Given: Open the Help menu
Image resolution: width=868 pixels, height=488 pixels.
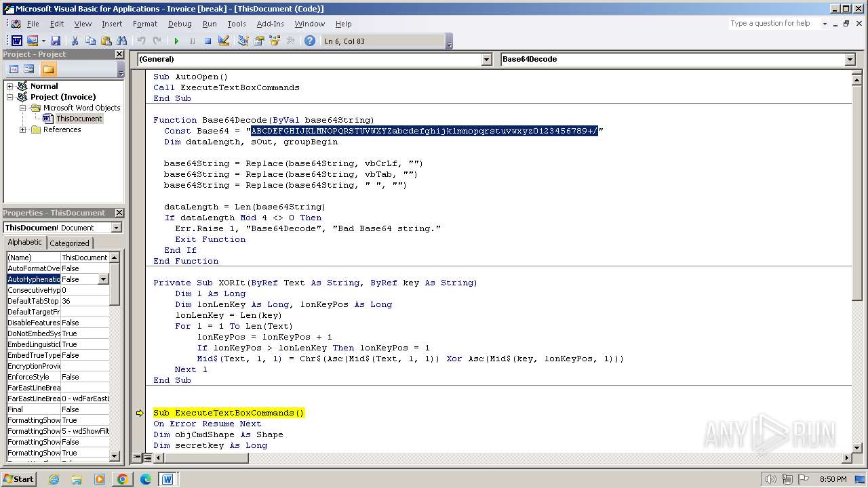Looking at the screenshot, I should [x=344, y=24].
